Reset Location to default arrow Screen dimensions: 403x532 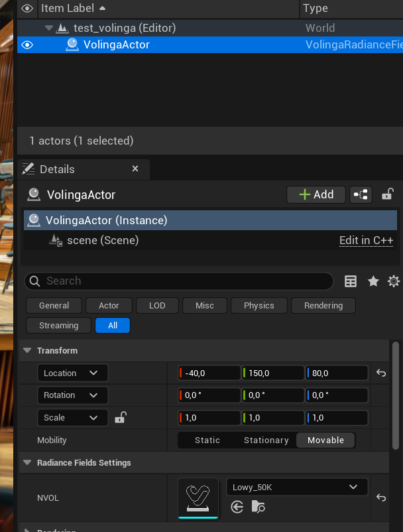(381, 373)
